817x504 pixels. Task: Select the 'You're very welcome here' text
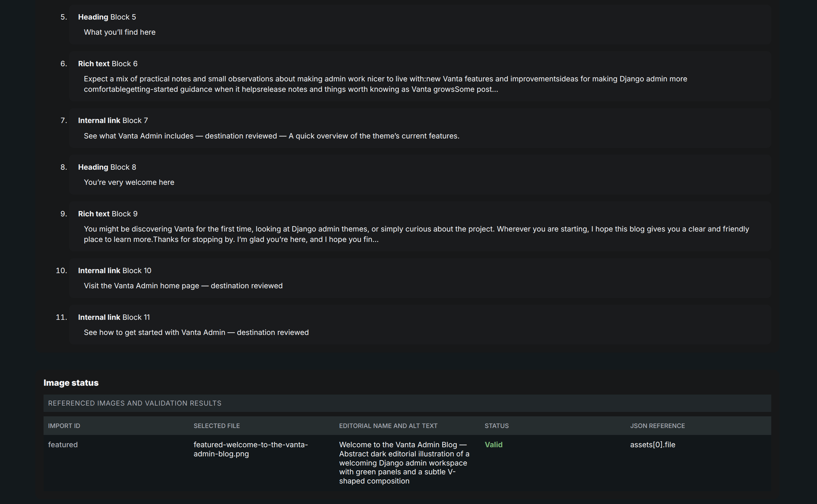click(129, 182)
